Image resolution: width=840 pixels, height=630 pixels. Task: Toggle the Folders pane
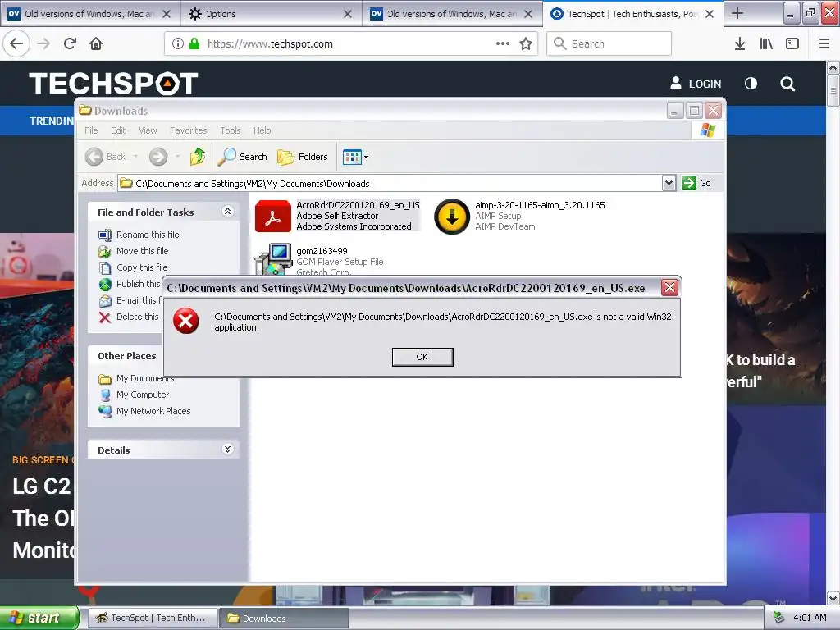[x=302, y=157]
